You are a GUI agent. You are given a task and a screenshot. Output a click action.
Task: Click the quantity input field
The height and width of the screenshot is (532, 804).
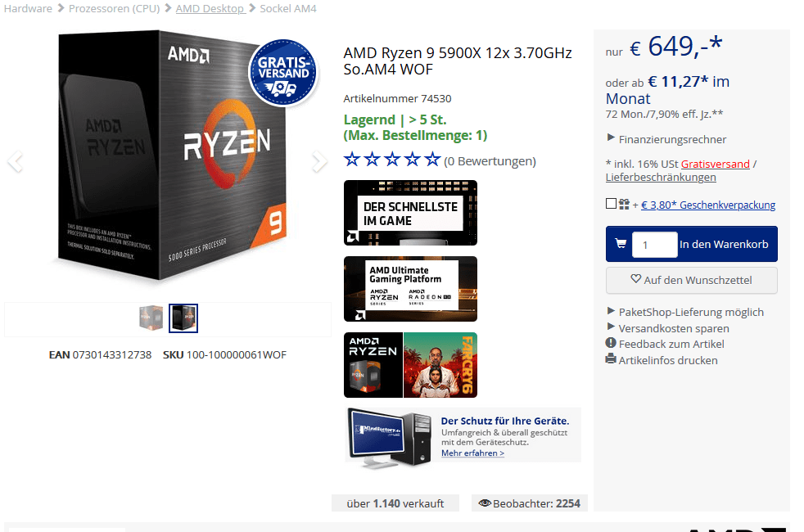tap(655, 245)
